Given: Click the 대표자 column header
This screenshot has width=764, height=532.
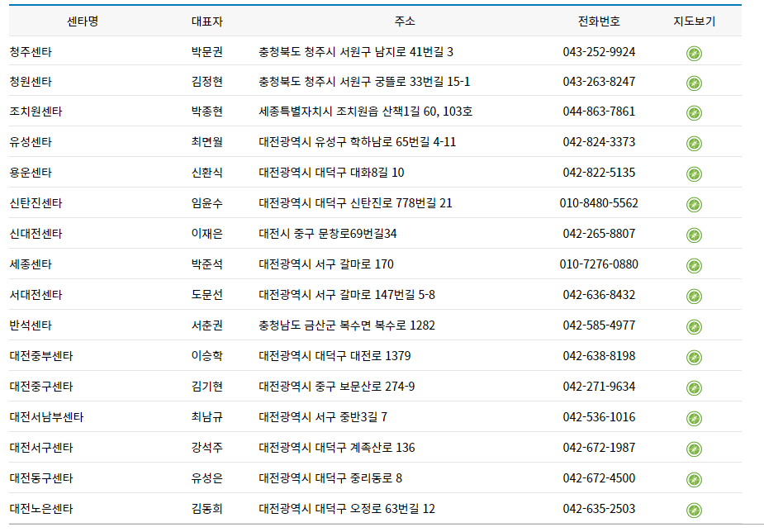Looking at the screenshot, I should [207, 21].
